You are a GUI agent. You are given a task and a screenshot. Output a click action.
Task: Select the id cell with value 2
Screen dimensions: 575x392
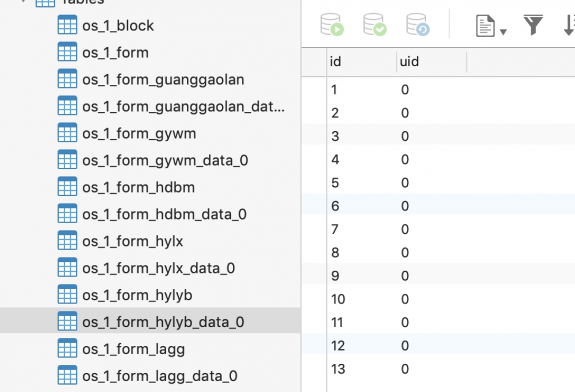pyautogui.click(x=362, y=113)
